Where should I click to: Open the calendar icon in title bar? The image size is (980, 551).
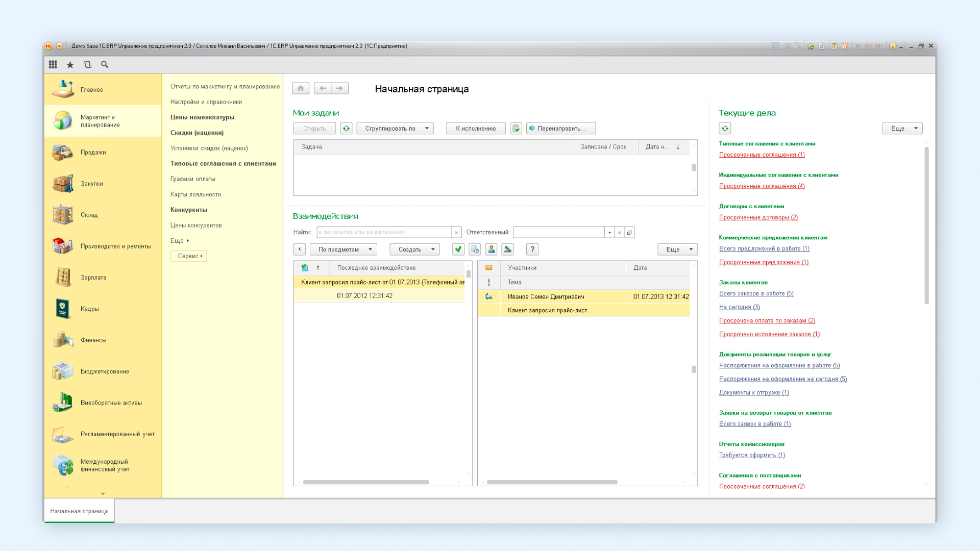(x=845, y=46)
